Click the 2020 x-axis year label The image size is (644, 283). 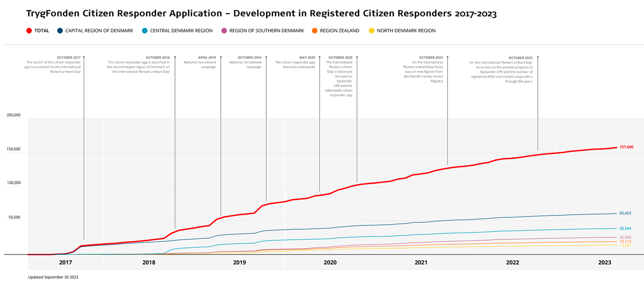pos(330,263)
